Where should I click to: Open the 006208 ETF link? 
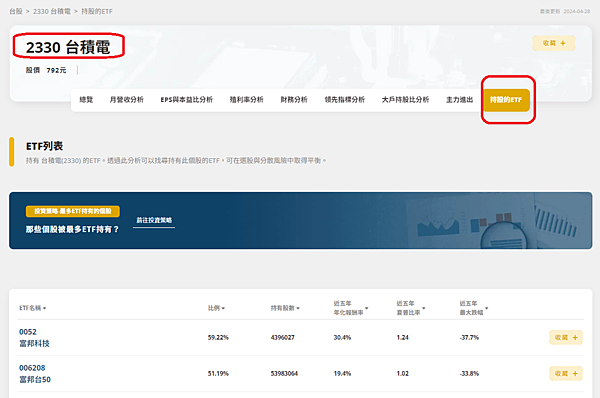pos(32,368)
